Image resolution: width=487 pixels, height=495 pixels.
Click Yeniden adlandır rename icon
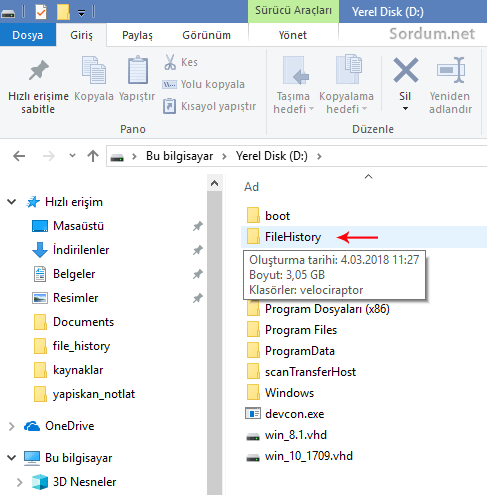451,69
